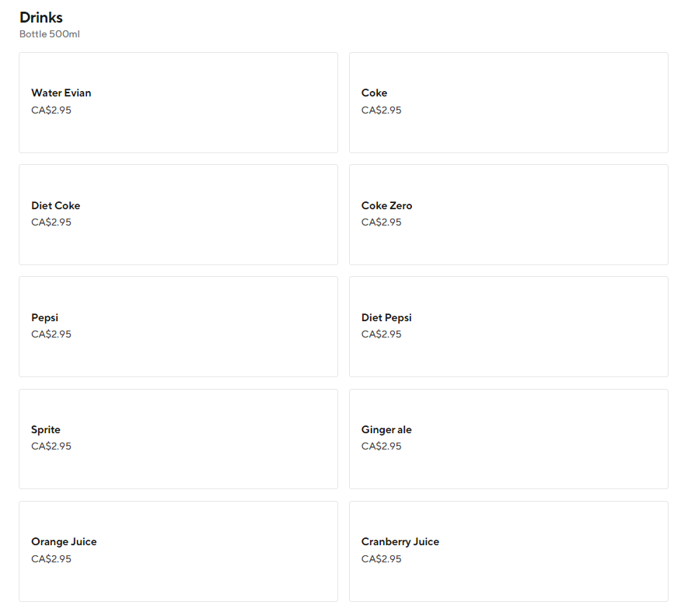
Task: Click the price under Cranberry Juice
Action: [x=382, y=559]
